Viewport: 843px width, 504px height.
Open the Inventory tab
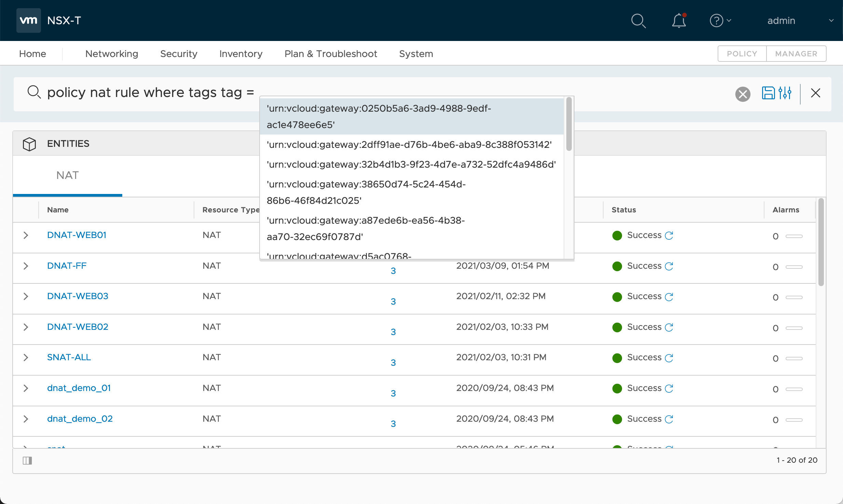[x=241, y=54]
